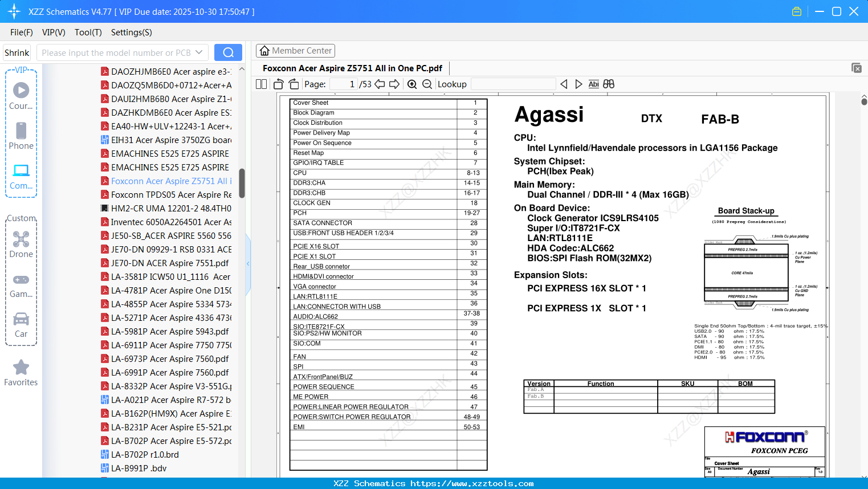The image size is (868, 489).
Task: Click the yellow bag icon in title bar
Action: point(797,11)
